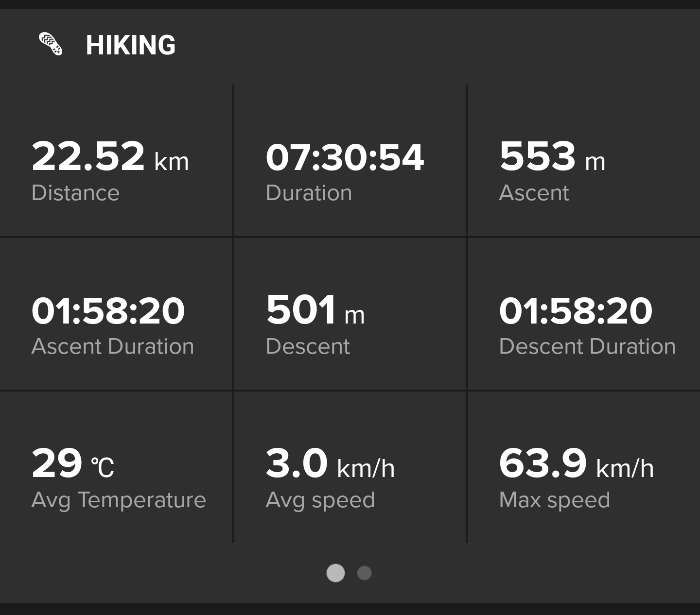The width and height of the screenshot is (700, 615).
Task: Click the Distance label text
Action: pyautogui.click(x=75, y=193)
